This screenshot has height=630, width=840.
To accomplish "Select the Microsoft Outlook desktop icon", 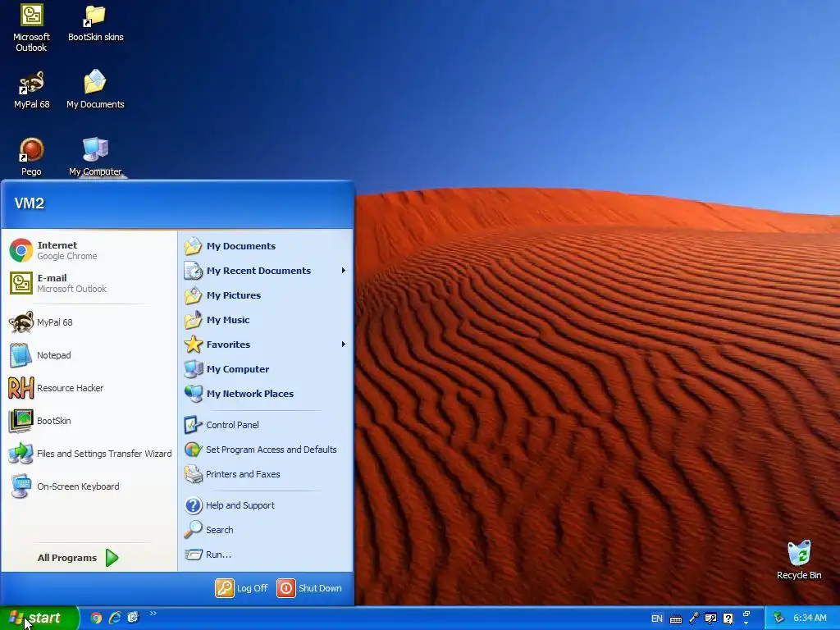I will (32, 28).
